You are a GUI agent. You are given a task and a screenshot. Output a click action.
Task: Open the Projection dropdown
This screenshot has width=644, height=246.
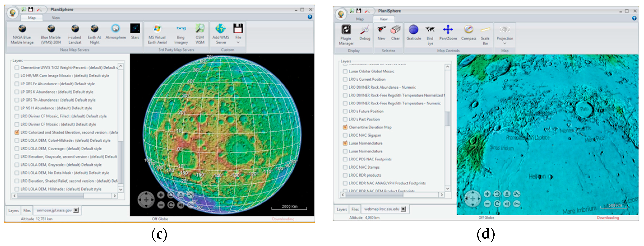[x=505, y=35]
